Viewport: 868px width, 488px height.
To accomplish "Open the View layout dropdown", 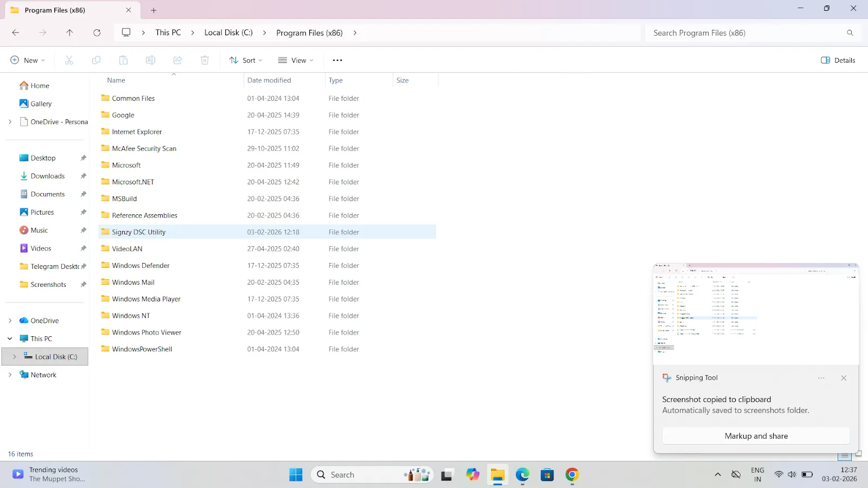I will pyautogui.click(x=296, y=60).
